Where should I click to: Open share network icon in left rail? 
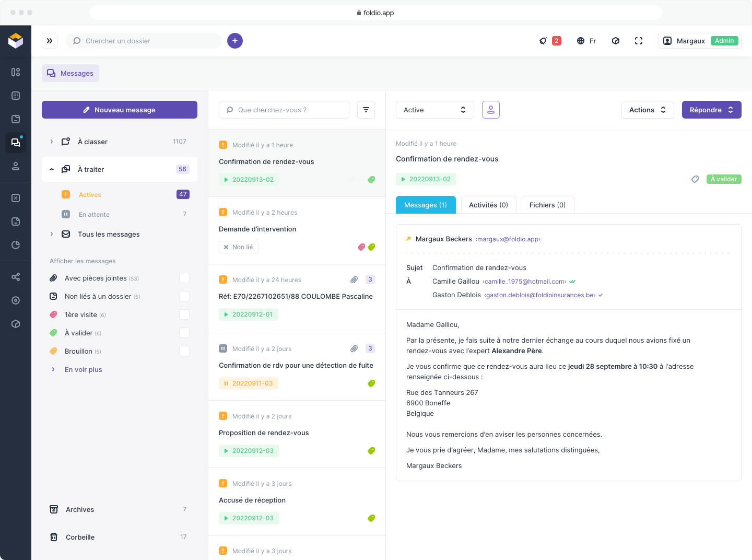pos(16,277)
